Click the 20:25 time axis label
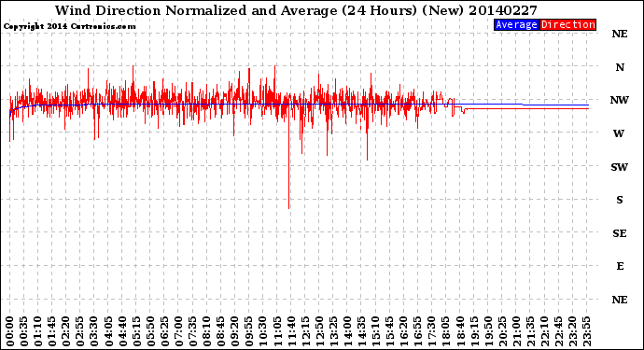Screen dimensions: 644x350 [502, 331]
